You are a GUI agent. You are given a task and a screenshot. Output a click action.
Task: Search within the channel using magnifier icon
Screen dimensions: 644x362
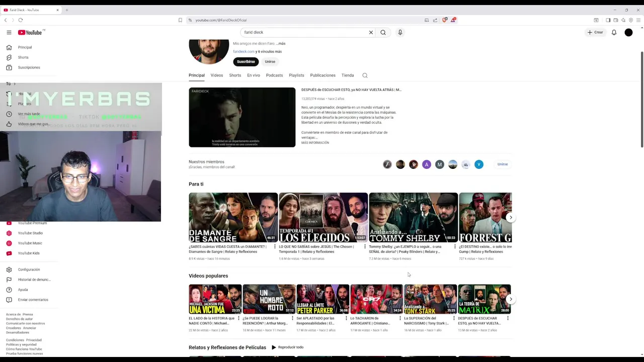click(x=365, y=75)
